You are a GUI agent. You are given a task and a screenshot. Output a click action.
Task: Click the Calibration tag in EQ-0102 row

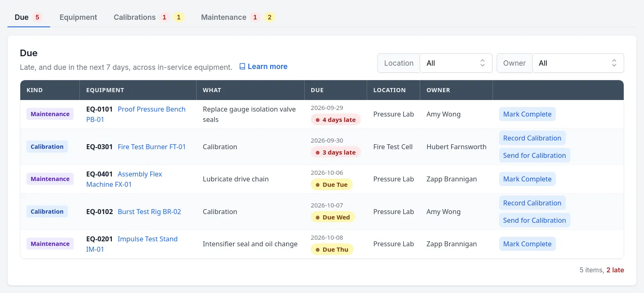click(x=47, y=212)
